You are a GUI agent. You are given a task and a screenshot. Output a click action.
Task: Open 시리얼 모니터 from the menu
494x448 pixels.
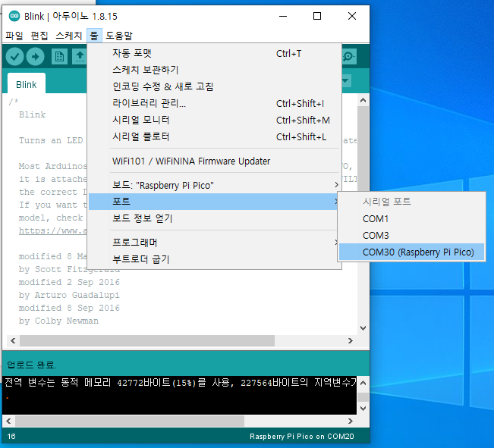point(215,120)
